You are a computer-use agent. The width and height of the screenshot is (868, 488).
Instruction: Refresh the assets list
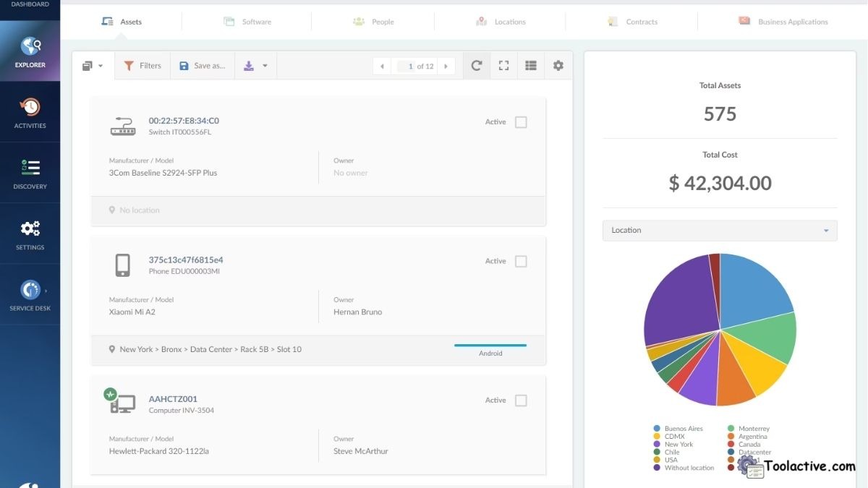[x=476, y=65]
